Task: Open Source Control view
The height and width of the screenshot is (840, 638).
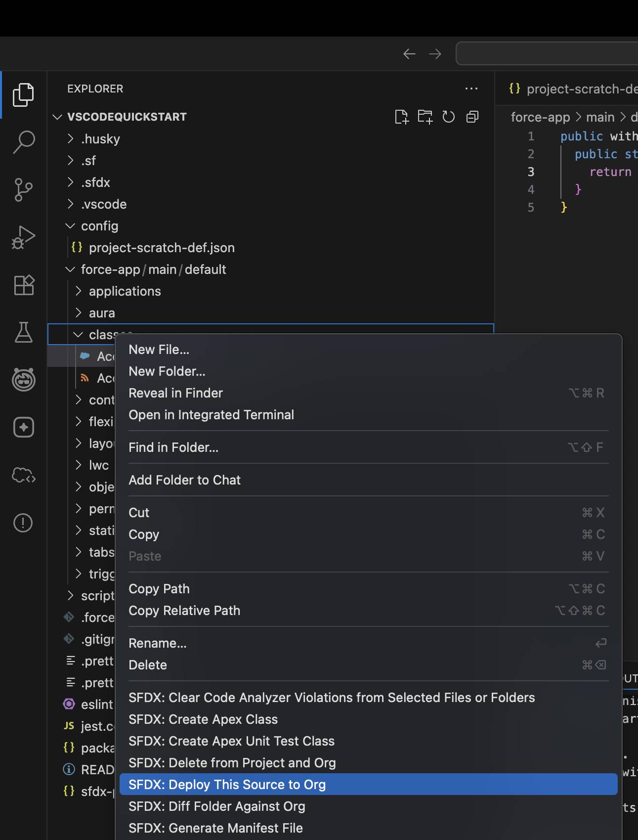Action: coord(23,190)
